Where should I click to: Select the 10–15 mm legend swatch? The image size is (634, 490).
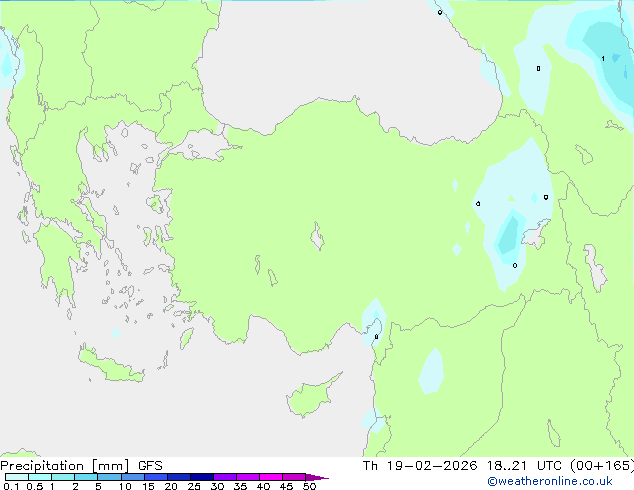pyautogui.click(x=133, y=477)
